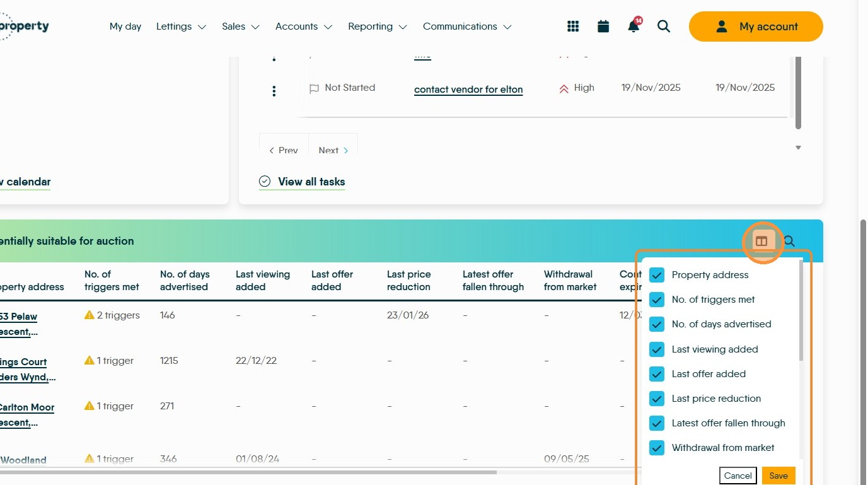Open search in the auction table header
This screenshot has width=868, height=485.
tap(789, 241)
